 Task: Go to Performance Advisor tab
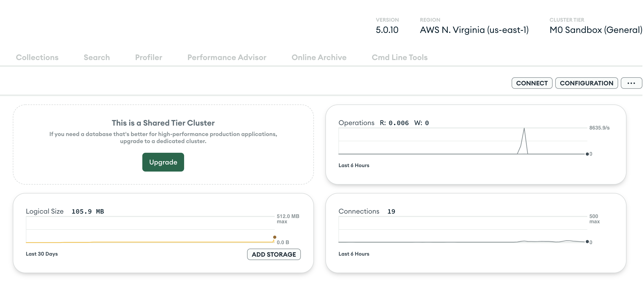[227, 57]
